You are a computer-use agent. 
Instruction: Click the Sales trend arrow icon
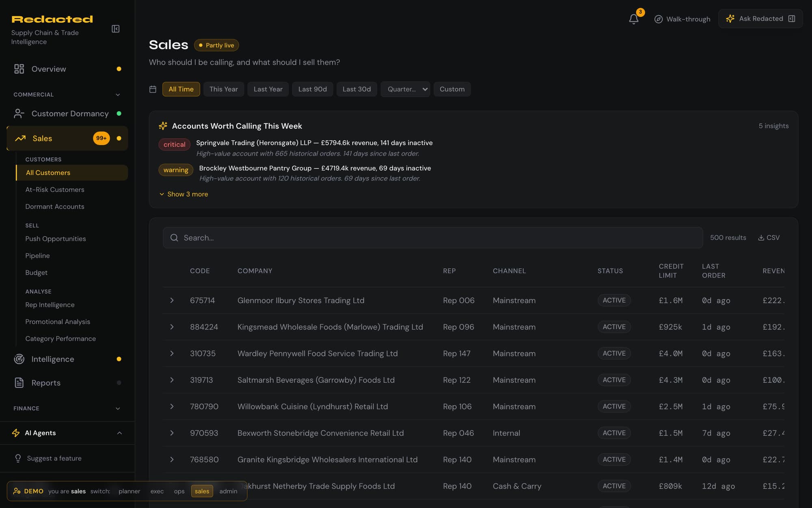click(20, 138)
